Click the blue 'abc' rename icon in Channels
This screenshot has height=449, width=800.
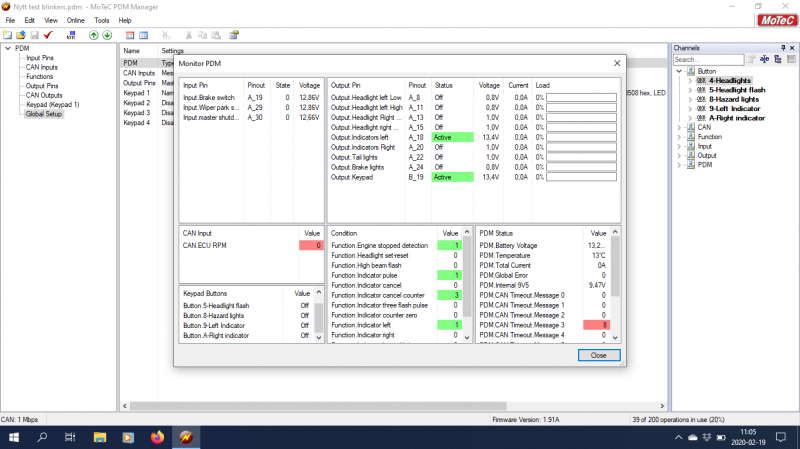[x=764, y=60]
